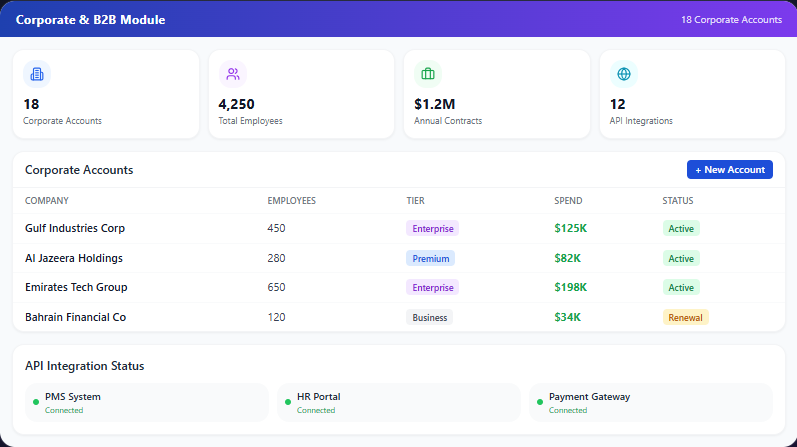This screenshot has width=797, height=447.
Task: Click Enterprise tier badge for Gulf Industries Corp
Action: pyautogui.click(x=433, y=228)
